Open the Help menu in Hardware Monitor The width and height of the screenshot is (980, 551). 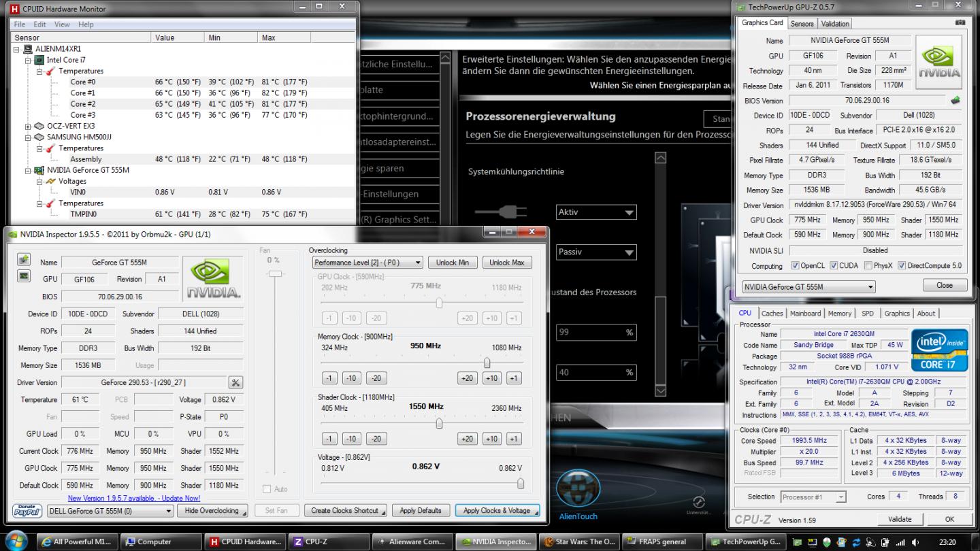[86, 24]
